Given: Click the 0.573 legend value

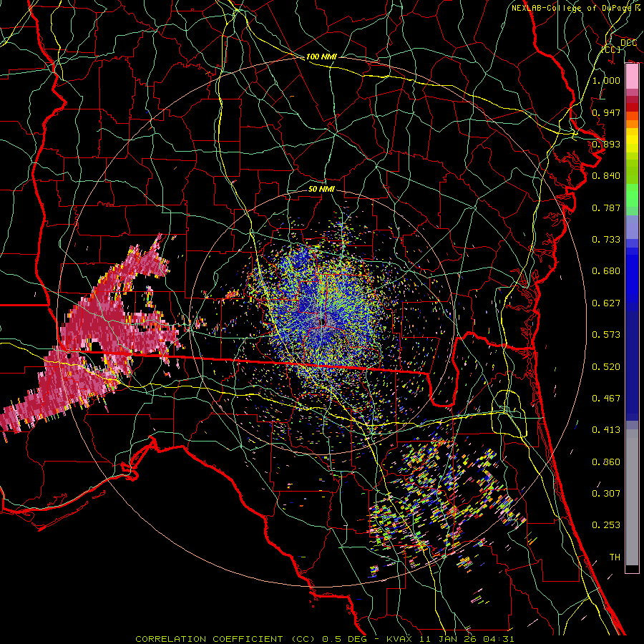Looking at the screenshot, I should (606, 335).
